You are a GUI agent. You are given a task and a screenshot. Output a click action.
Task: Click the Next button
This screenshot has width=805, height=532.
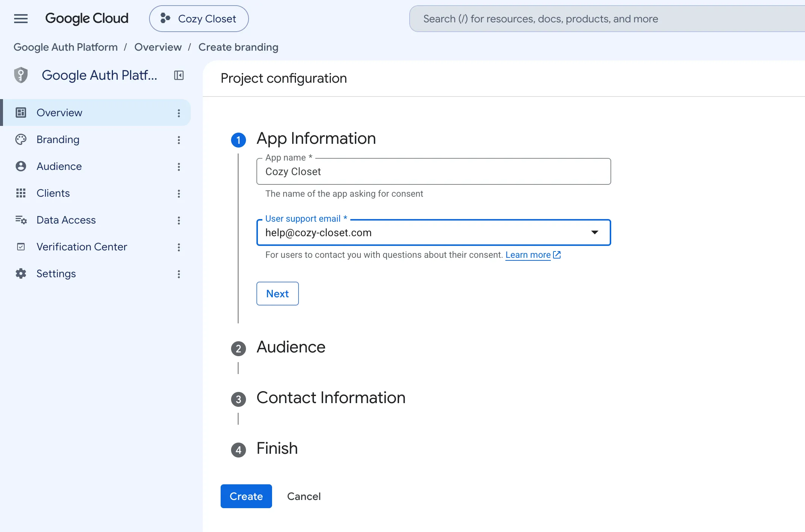coord(278,294)
